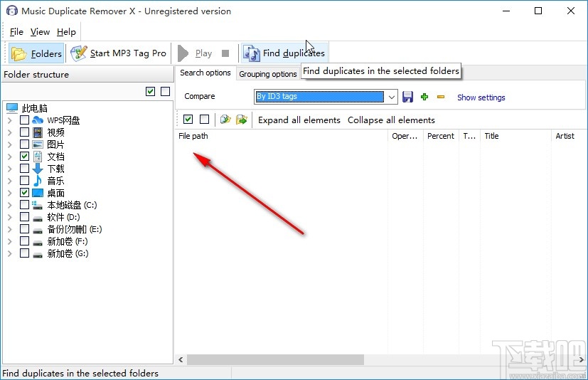This screenshot has height=380, width=588.
Task: Expand the 音乐 tree node
Action: 10,181
